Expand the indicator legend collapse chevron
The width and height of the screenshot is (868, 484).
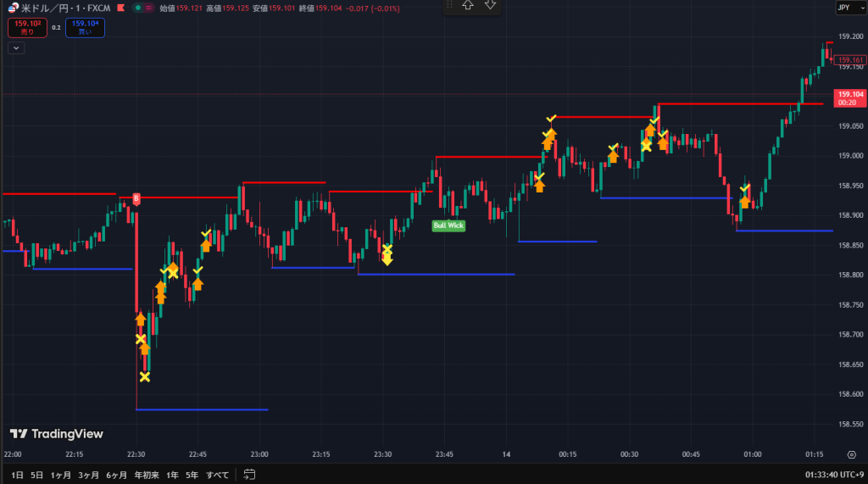16,48
